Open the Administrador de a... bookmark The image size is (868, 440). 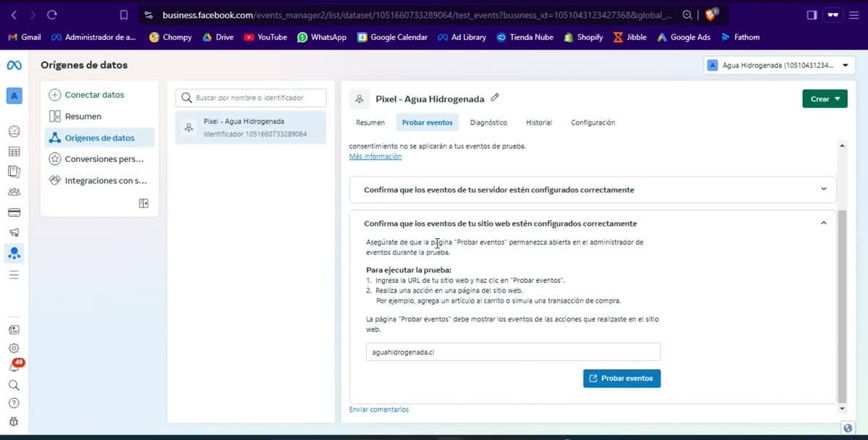[93, 37]
